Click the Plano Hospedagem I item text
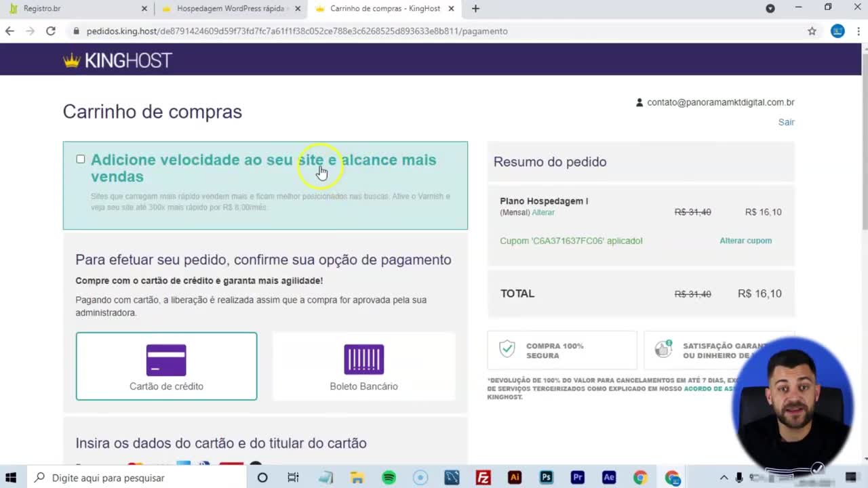This screenshot has width=868, height=488. pos(544,201)
